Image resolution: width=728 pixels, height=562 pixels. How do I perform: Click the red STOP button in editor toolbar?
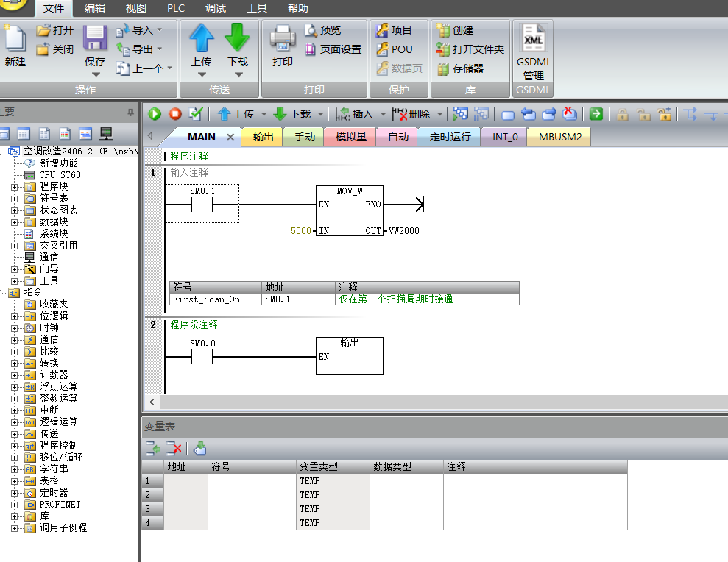pos(175,114)
